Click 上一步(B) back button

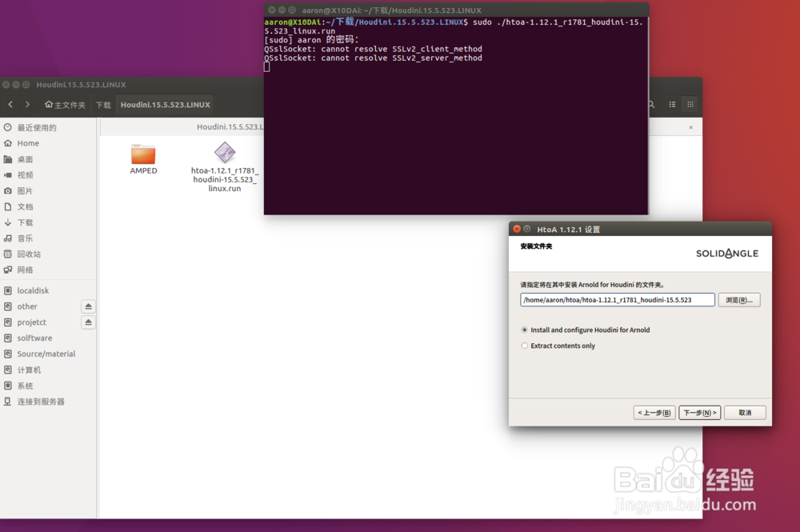coord(654,413)
